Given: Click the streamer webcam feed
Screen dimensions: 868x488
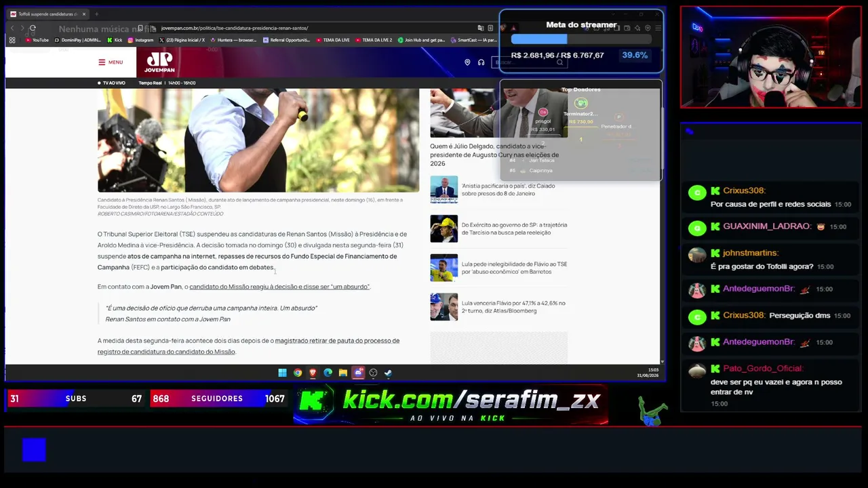Looking at the screenshot, I should [771, 57].
